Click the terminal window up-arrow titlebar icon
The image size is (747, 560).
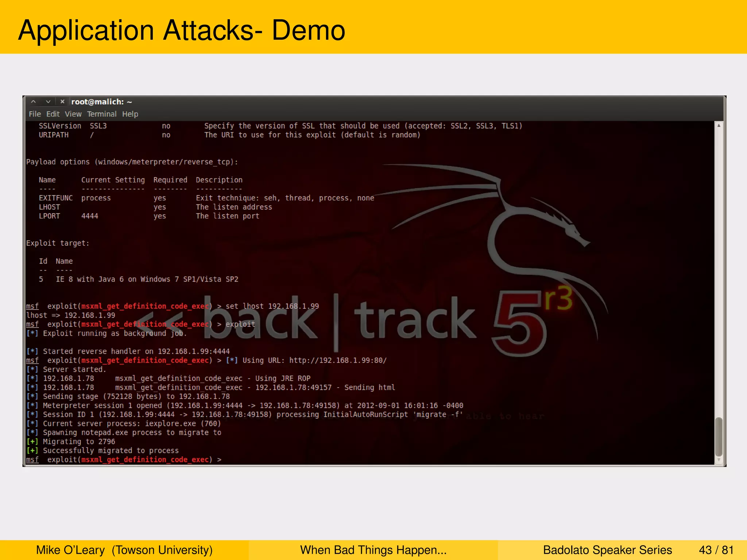click(33, 102)
